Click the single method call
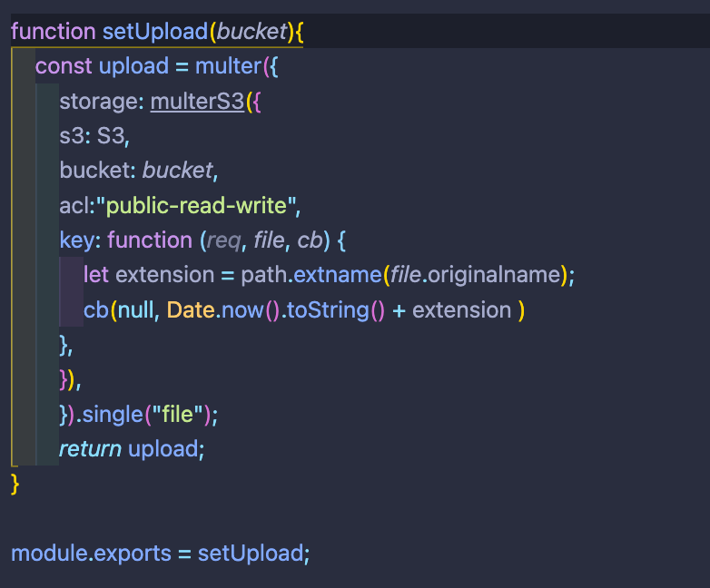 coord(116,415)
